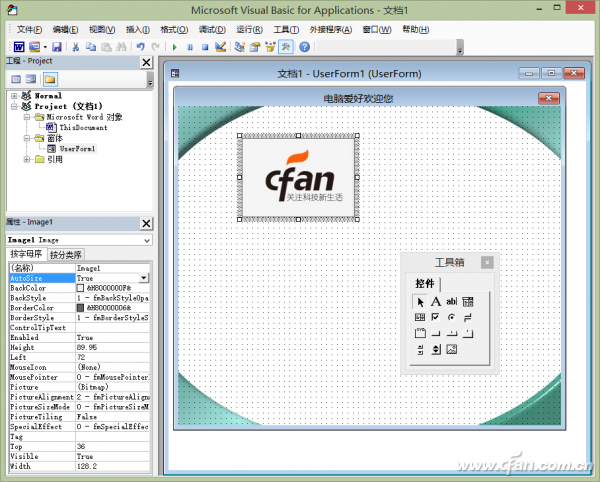Open the Image1 Image object dropdown
Screen dimensions: 600x482
tap(147, 240)
